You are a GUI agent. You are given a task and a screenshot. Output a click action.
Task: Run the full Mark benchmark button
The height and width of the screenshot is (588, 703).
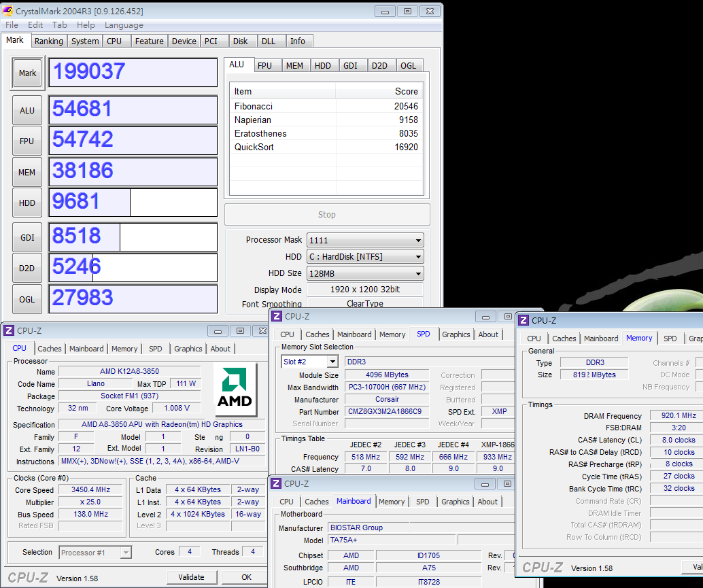(x=27, y=73)
